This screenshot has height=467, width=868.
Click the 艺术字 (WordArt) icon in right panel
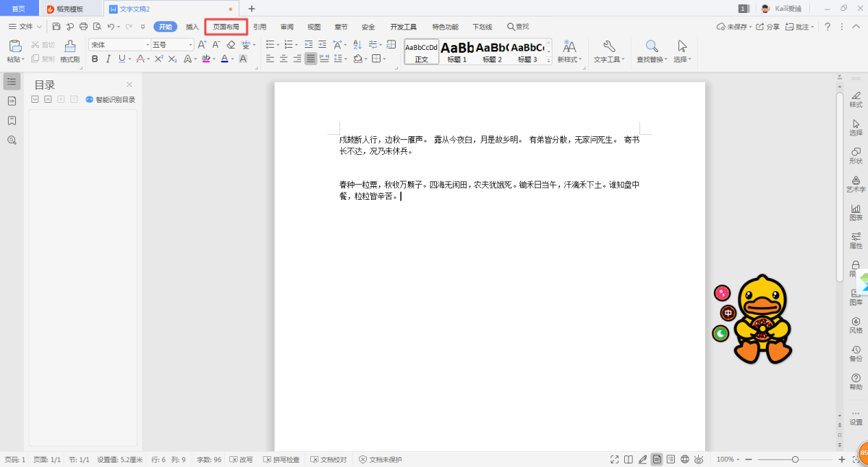pos(856,184)
